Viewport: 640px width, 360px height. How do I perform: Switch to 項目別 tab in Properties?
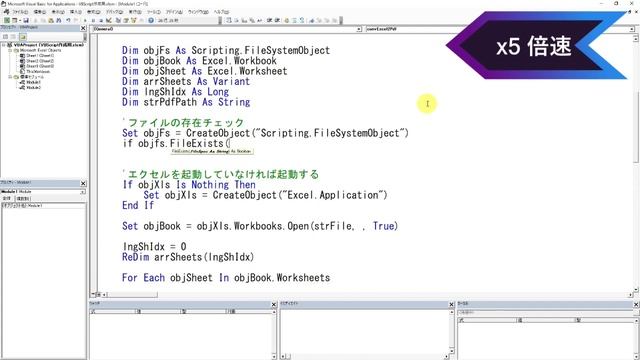tap(23, 198)
